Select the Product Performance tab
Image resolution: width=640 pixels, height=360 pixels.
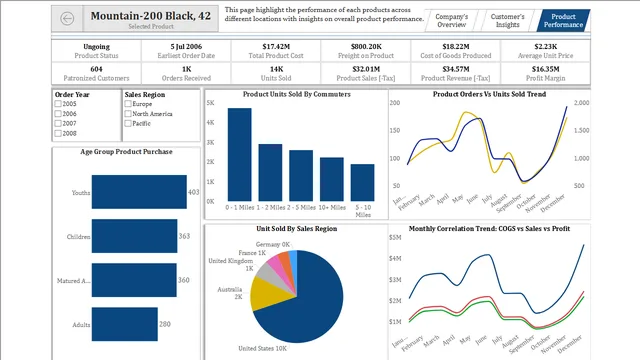click(x=563, y=20)
